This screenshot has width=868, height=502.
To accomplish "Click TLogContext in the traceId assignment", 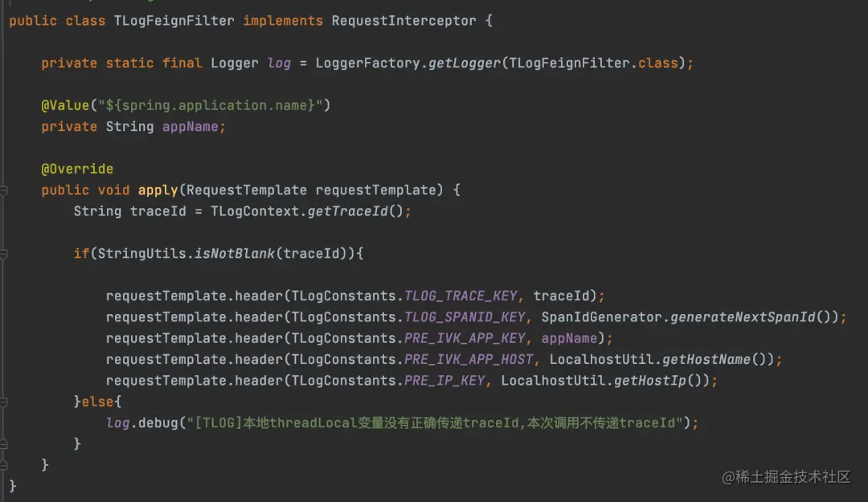I will (255, 211).
